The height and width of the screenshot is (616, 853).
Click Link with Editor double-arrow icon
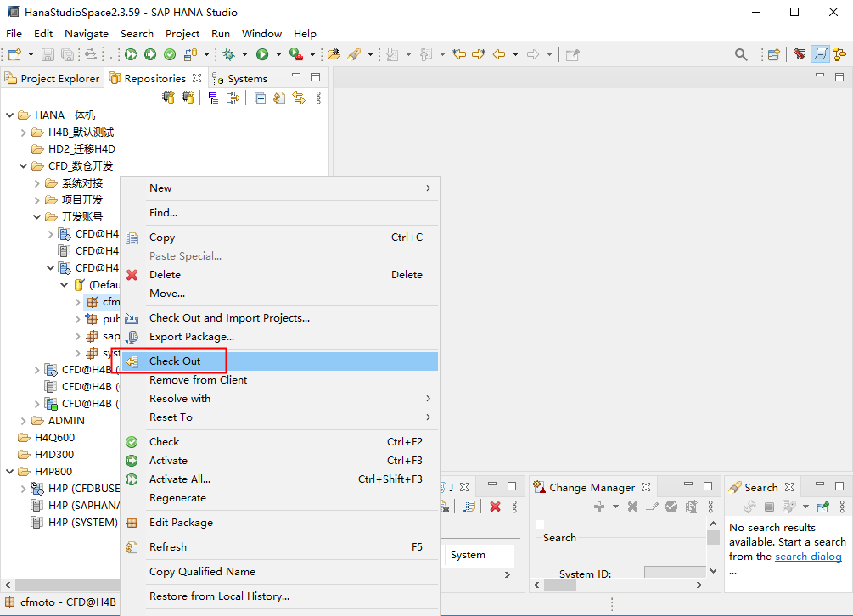click(x=299, y=98)
